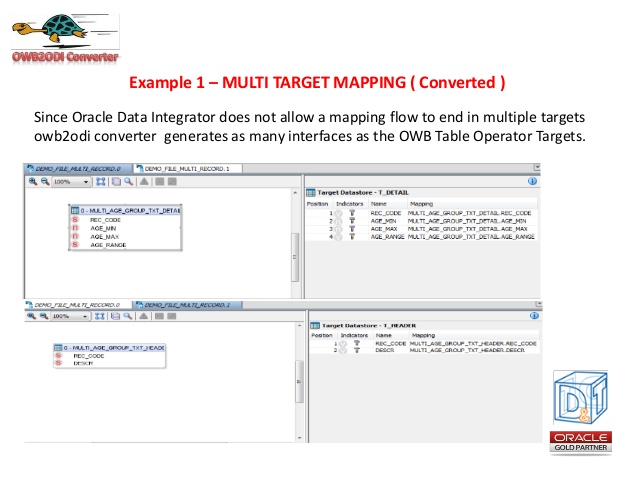
Task: Select REC_CODE column in HEADER source
Action: (x=89, y=356)
